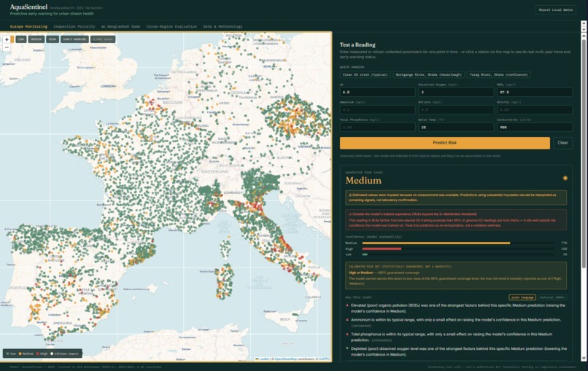Focus the Water Temp input field
The width and height of the screenshot is (588, 371).
[x=456, y=128]
